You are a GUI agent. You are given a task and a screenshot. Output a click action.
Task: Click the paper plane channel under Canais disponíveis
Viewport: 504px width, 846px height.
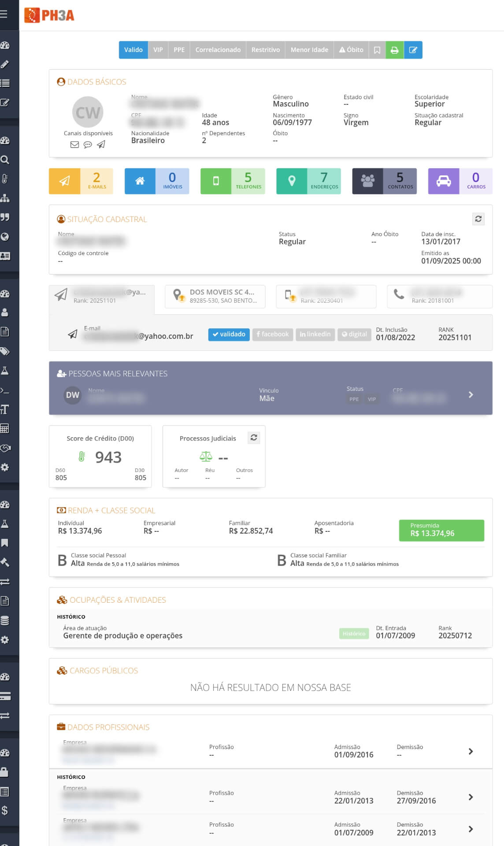[101, 145]
